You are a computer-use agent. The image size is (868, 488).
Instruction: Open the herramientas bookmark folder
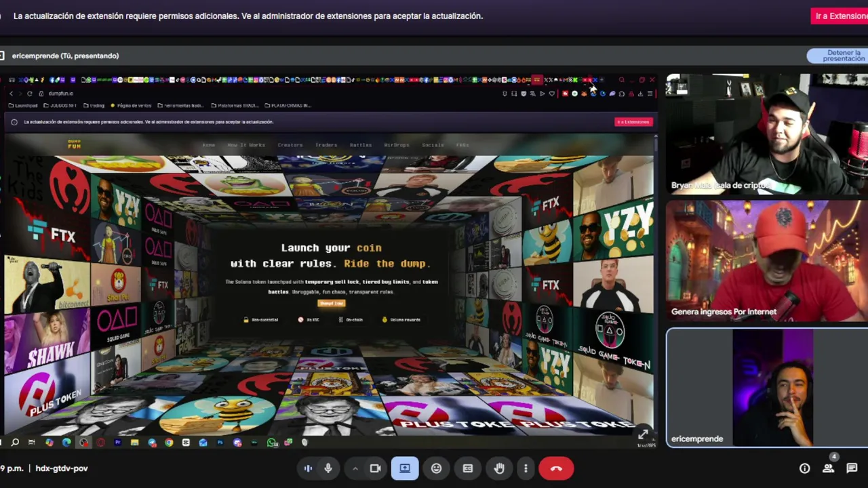pyautogui.click(x=180, y=106)
